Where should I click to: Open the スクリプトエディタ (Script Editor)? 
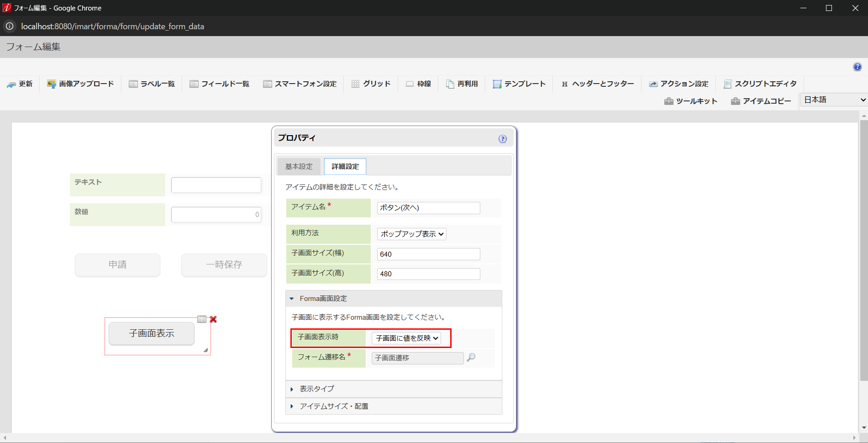(x=759, y=84)
